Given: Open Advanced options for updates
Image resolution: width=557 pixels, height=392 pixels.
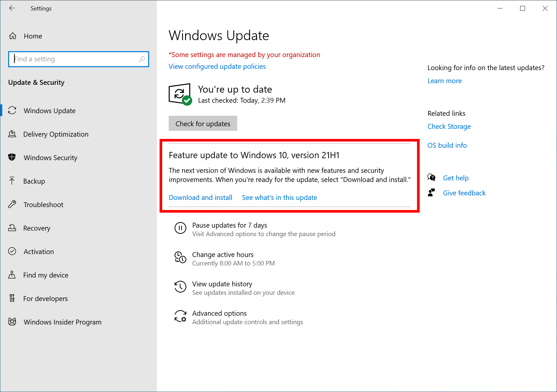Looking at the screenshot, I should click(219, 313).
